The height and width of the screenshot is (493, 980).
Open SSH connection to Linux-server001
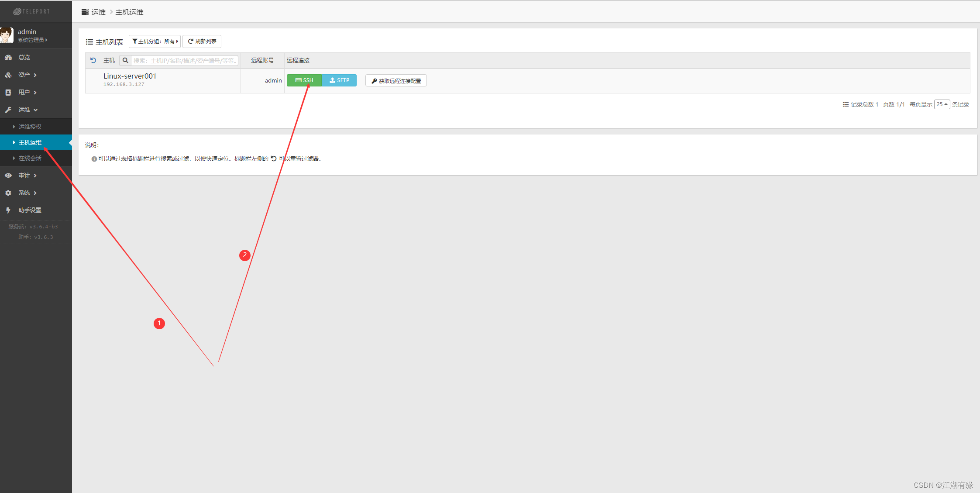click(x=304, y=80)
